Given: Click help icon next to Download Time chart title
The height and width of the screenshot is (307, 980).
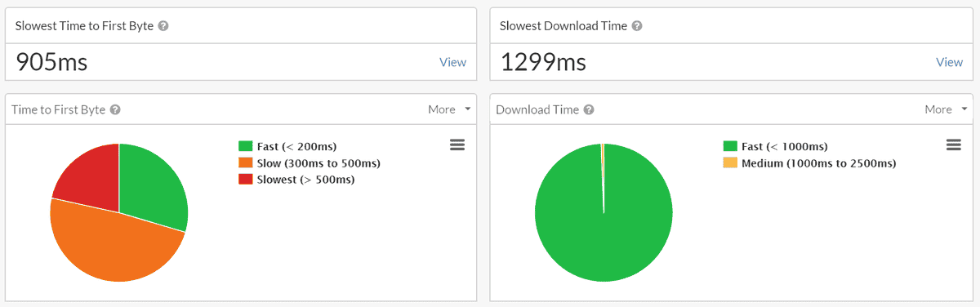Looking at the screenshot, I should pyautogui.click(x=589, y=109).
